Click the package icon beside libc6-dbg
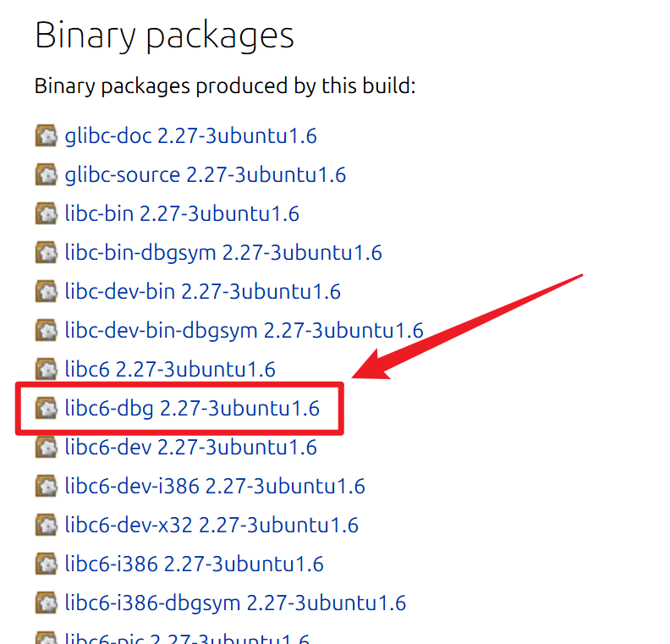Viewport: 670px width, 644px height. coord(46,408)
